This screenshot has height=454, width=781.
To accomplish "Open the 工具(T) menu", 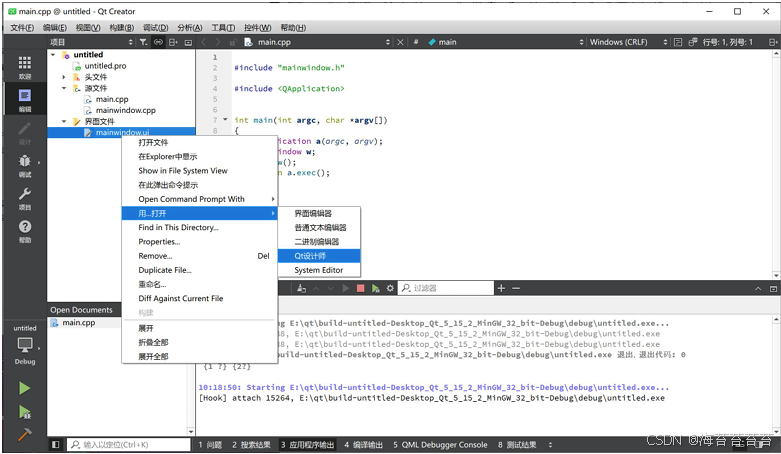I will point(223,28).
